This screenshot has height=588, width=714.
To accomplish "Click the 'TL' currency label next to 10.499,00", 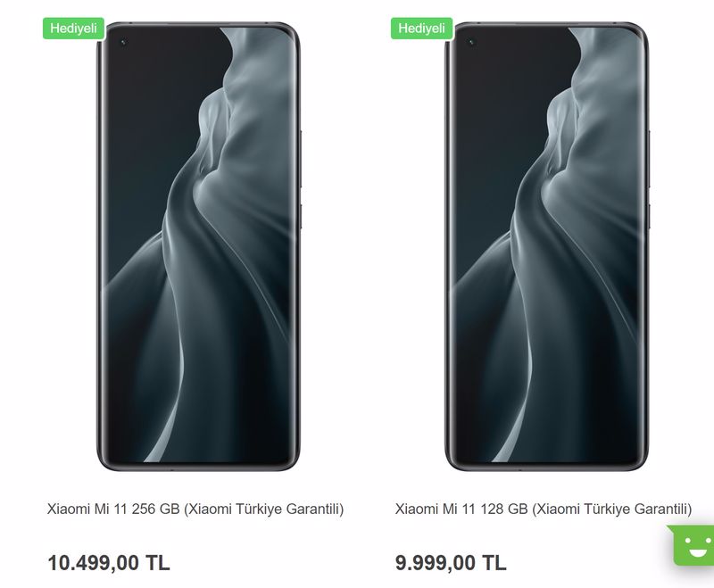I will coord(158,563).
